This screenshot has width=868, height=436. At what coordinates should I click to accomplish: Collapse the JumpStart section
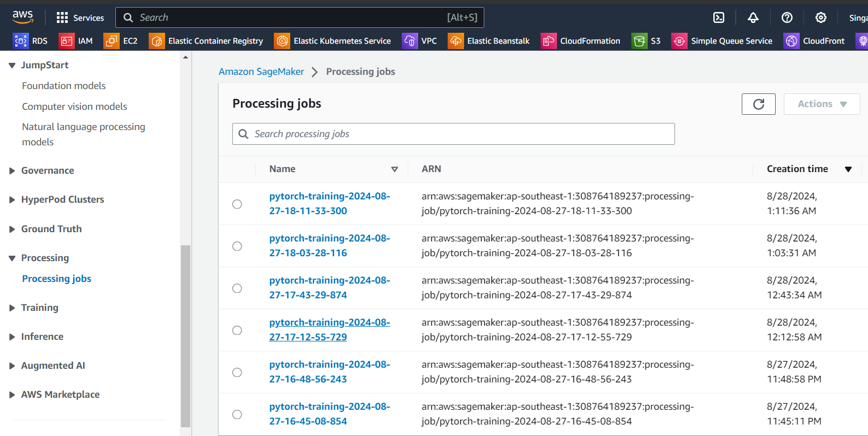[12, 66]
